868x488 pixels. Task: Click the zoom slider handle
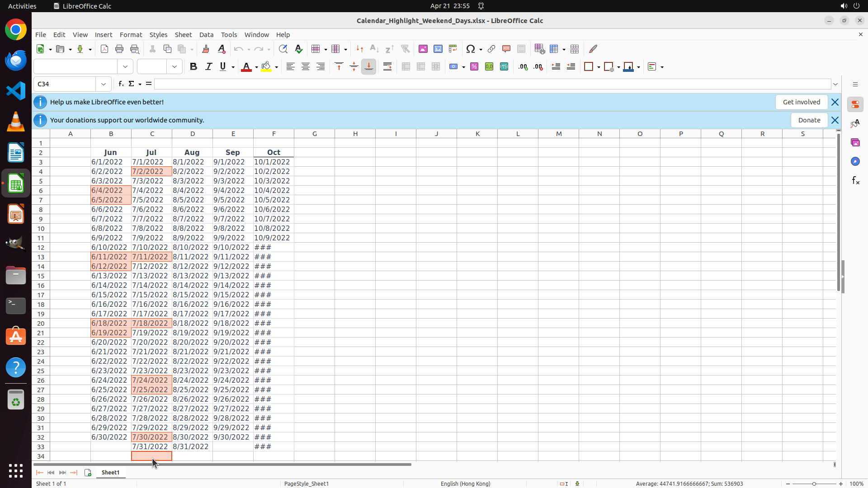point(814,483)
